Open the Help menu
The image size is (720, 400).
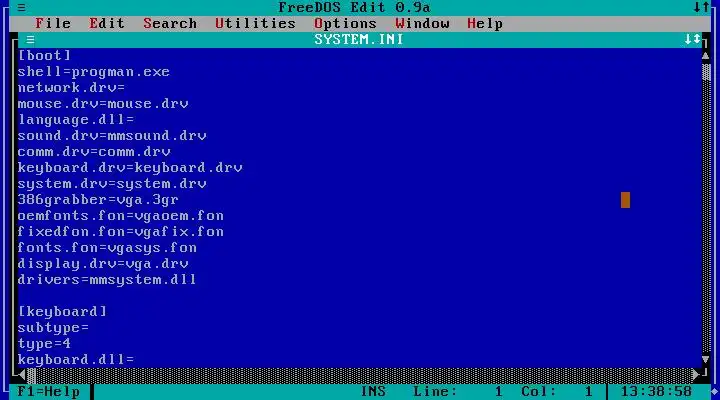485,23
